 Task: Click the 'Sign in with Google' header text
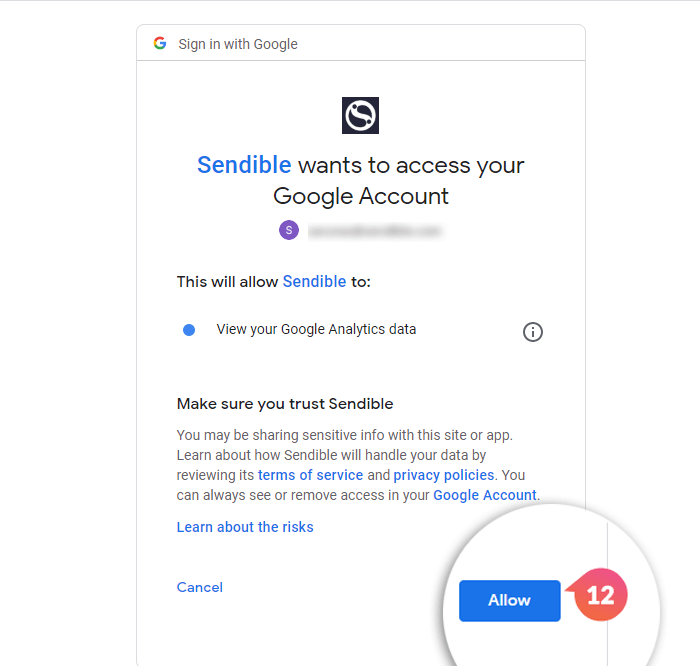click(238, 44)
